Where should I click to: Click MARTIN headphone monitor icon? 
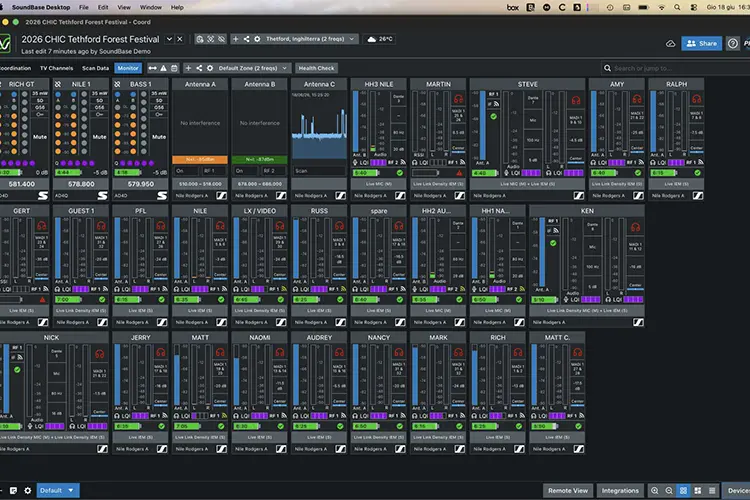click(458, 100)
